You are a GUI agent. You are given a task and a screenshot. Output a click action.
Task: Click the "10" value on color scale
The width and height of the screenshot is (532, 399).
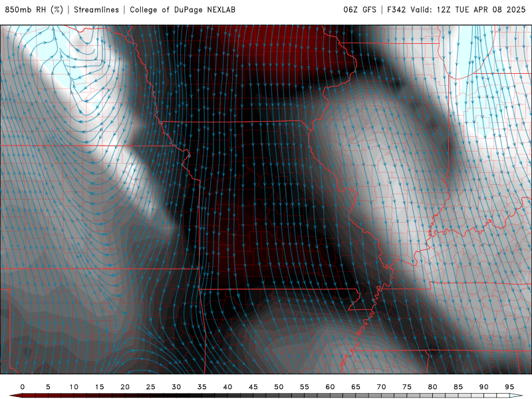coord(74,387)
